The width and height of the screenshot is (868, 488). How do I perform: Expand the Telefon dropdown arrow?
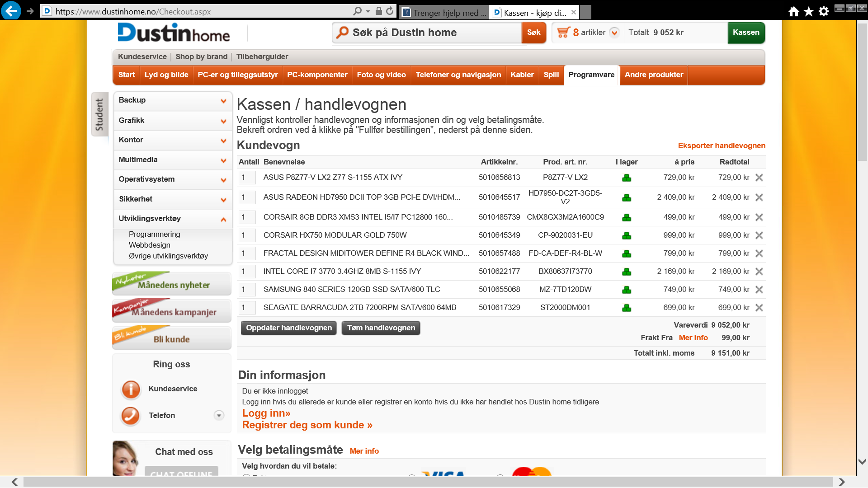coord(219,415)
